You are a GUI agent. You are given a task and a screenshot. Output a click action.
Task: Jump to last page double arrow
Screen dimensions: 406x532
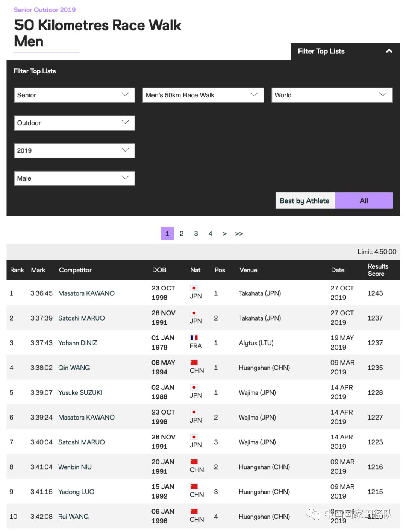click(239, 234)
